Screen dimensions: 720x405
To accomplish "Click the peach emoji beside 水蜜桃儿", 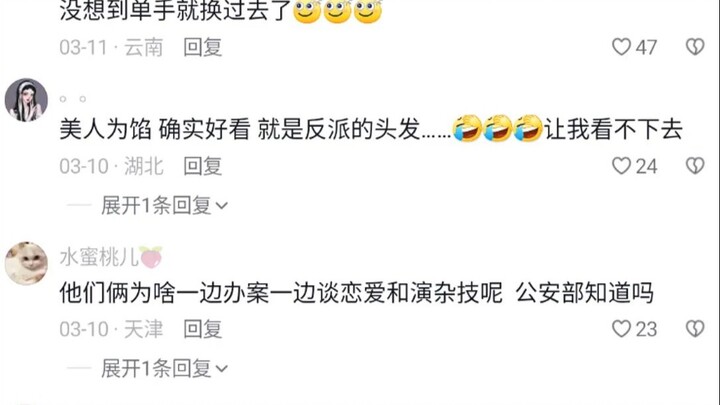I will click(151, 257).
